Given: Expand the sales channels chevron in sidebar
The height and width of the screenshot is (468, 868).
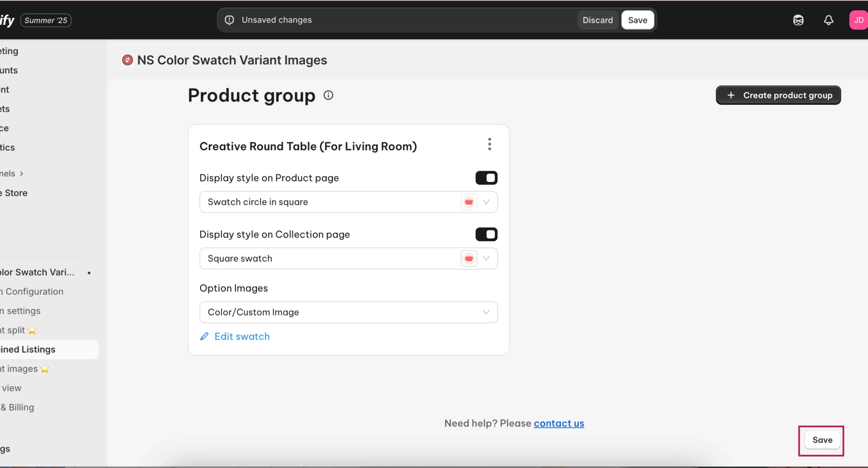Looking at the screenshot, I should tap(22, 174).
